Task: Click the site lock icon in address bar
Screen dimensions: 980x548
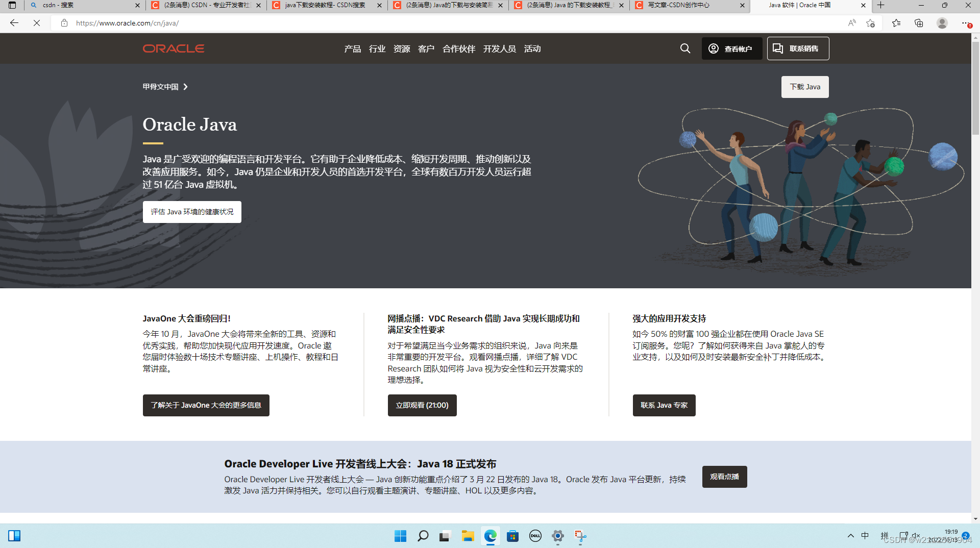Action: (64, 23)
